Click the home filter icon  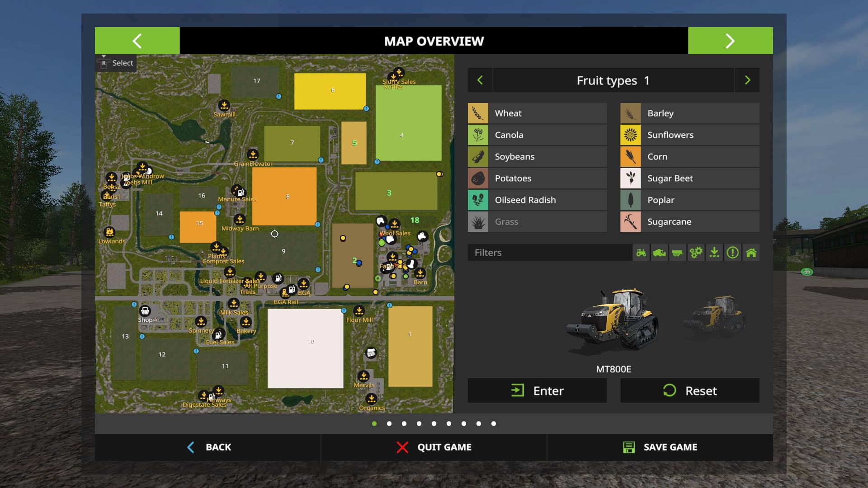(x=751, y=253)
